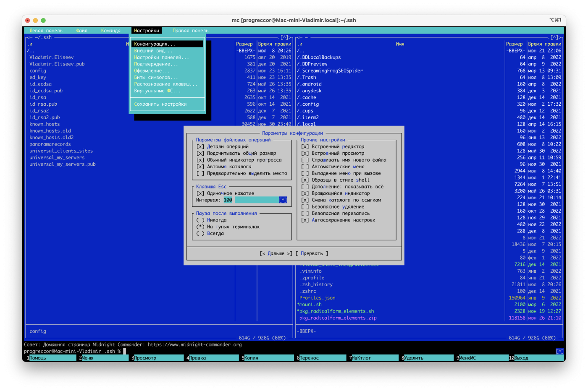Sort right panel by 'Имя' column header

(x=400, y=44)
